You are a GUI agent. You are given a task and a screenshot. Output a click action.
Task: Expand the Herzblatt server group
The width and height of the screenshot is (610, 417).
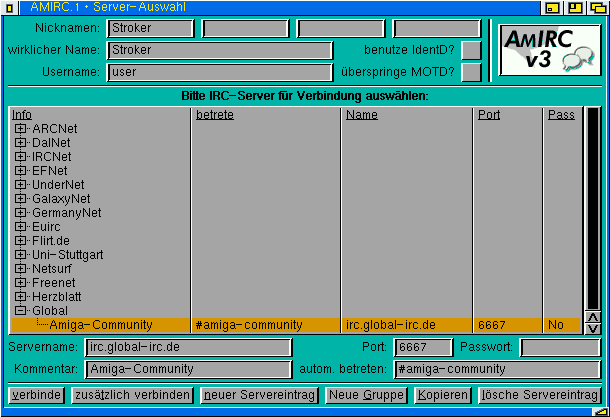coord(20,297)
